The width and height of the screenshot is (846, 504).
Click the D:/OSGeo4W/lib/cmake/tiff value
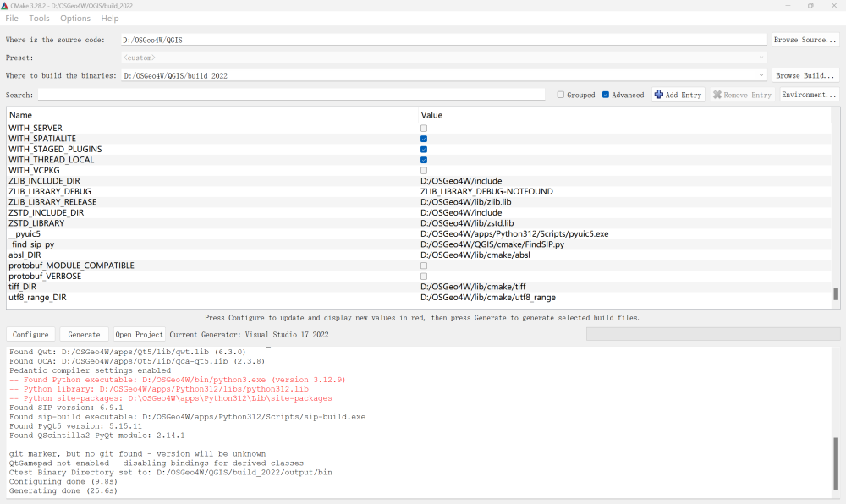[x=473, y=287]
